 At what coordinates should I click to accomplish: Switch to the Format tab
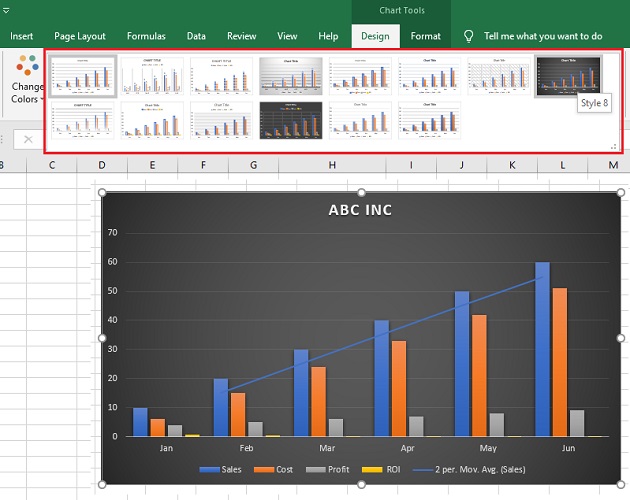click(425, 36)
